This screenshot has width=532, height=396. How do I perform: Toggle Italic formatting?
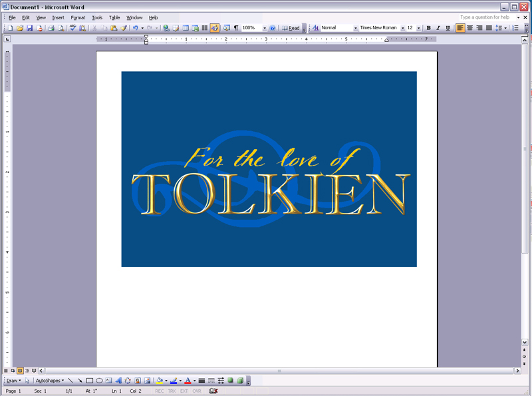coord(438,28)
